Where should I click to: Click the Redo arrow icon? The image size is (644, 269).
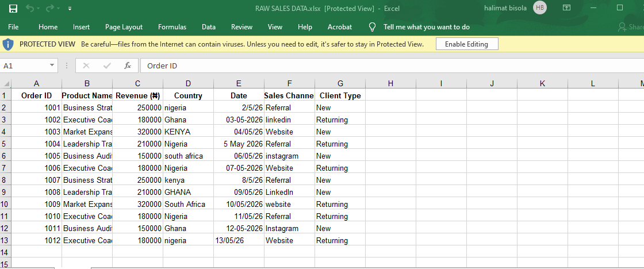49,8
